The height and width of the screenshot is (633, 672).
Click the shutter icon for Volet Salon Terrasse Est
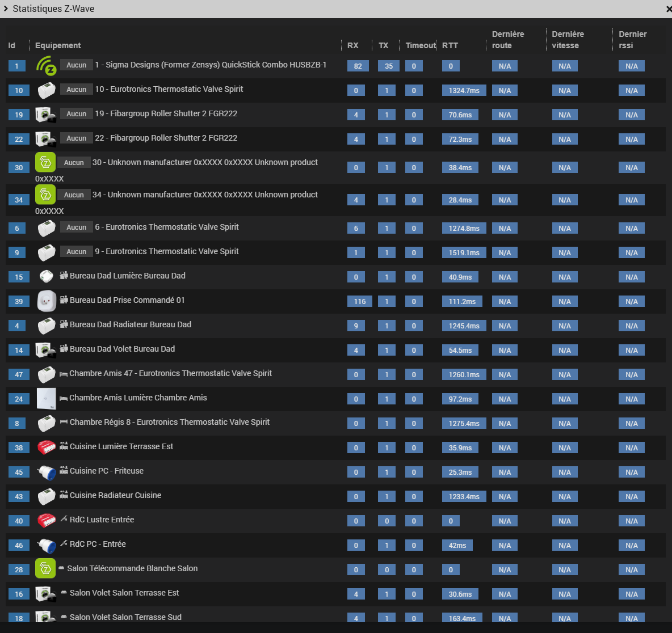46,594
